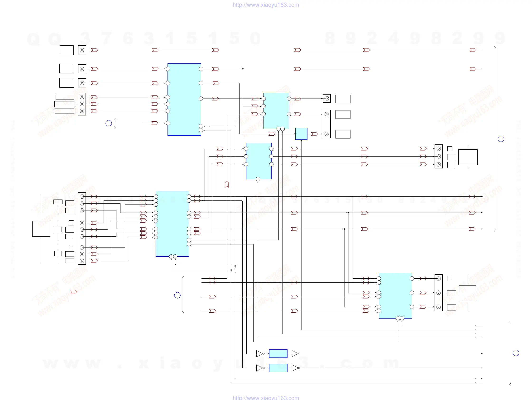Click the empty label box beside the topmost jack

point(67,50)
